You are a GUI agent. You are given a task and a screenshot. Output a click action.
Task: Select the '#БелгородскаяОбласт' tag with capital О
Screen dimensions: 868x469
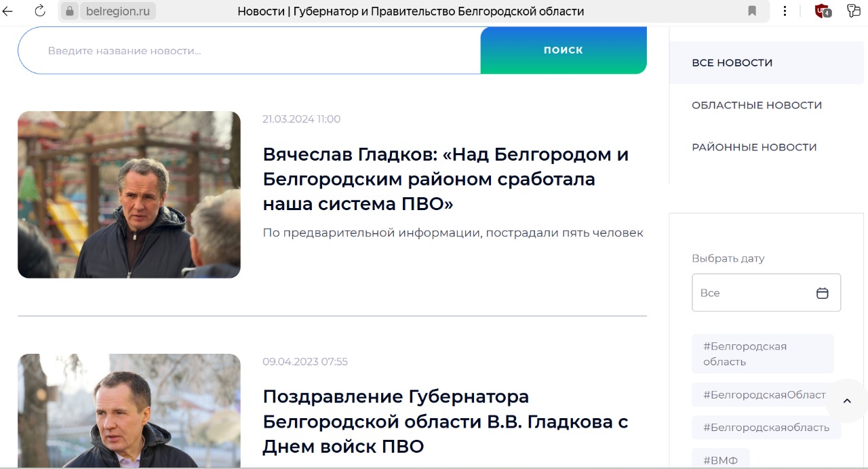763,394
